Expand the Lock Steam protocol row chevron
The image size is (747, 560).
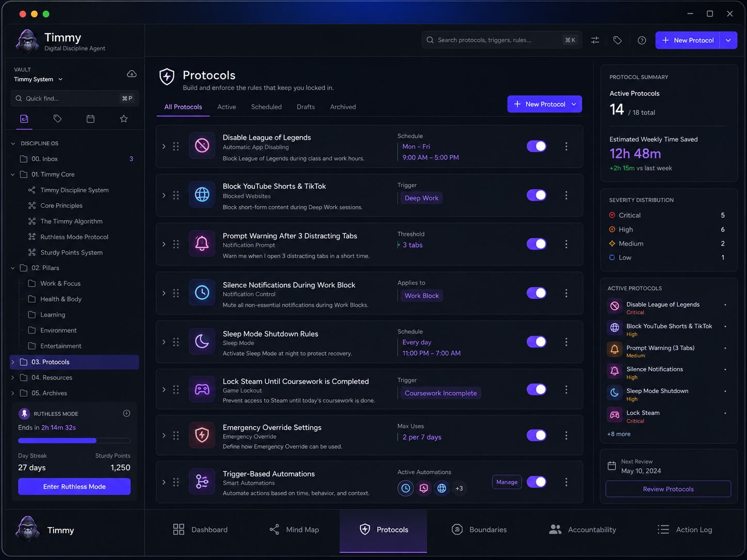pos(164,390)
